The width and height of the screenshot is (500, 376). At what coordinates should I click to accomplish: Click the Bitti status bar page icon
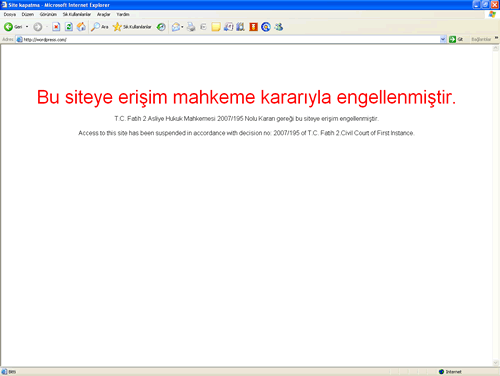click(4, 372)
